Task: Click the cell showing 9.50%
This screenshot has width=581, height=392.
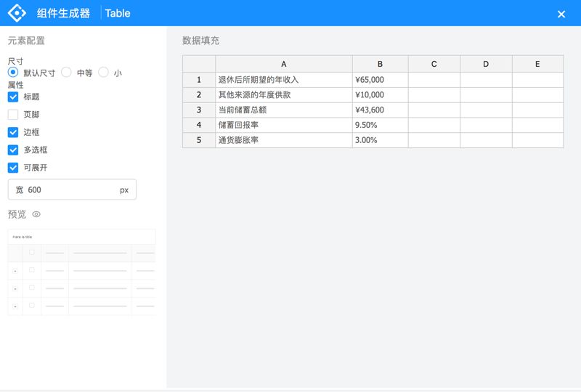Action: [380, 125]
